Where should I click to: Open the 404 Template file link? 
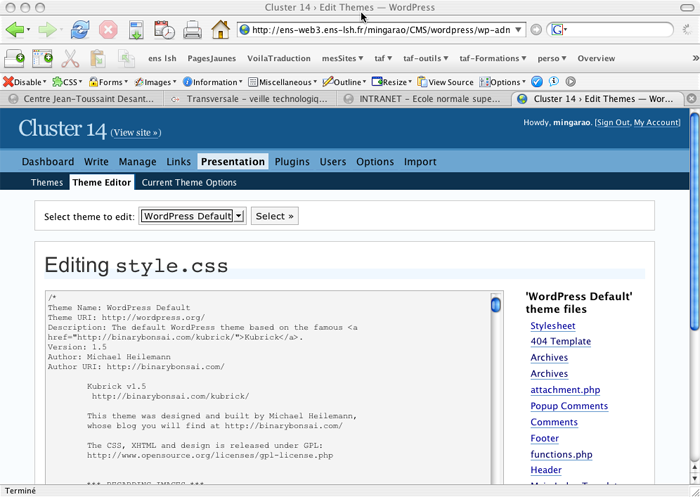[x=561, y=342]
